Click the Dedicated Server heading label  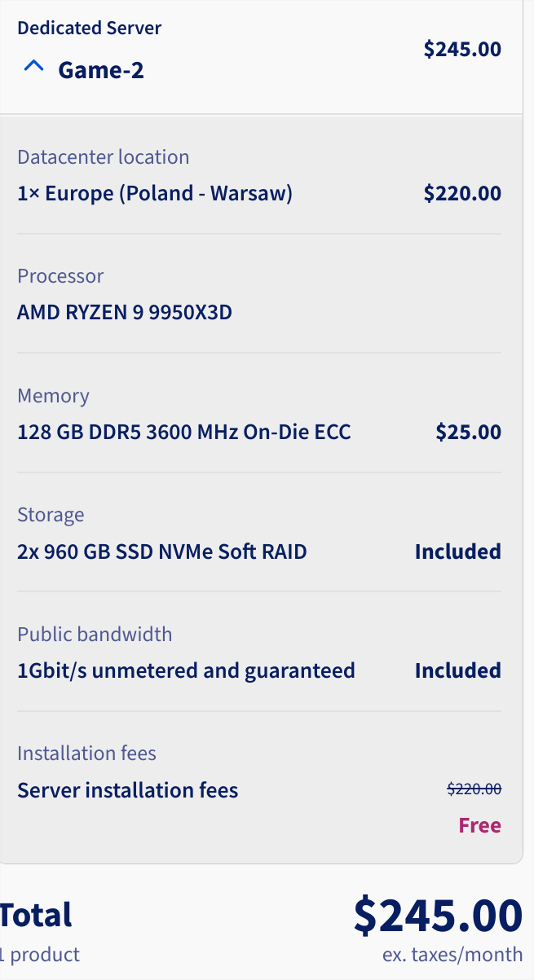89,28
